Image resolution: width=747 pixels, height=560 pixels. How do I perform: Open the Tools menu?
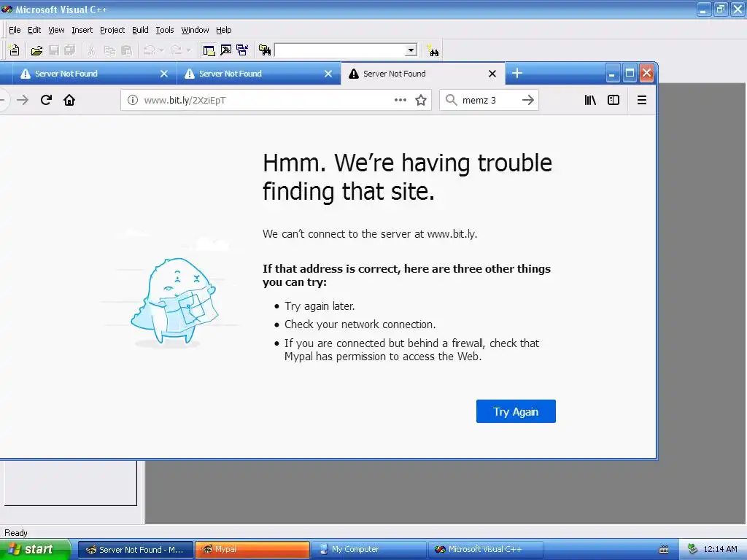point(165,30)
